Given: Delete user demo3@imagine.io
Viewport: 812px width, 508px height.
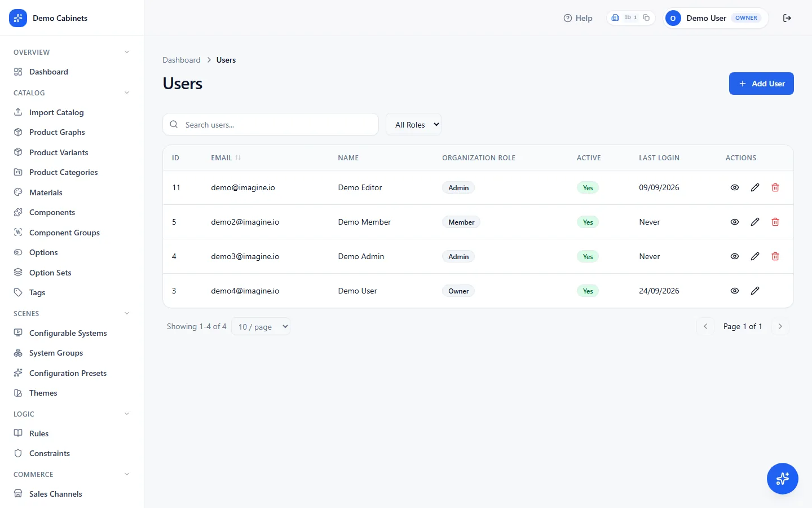Looking at the screenshot, I should (775, 256).
